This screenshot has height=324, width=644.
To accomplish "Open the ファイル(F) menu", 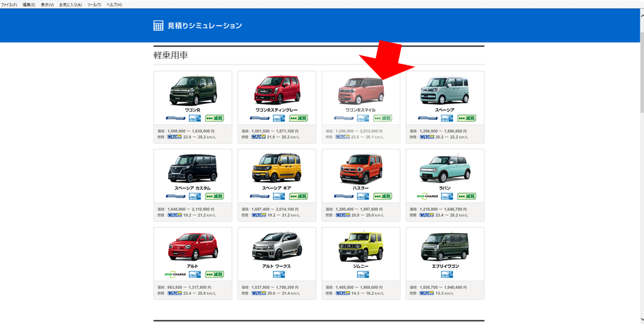I will pos(9,4).
